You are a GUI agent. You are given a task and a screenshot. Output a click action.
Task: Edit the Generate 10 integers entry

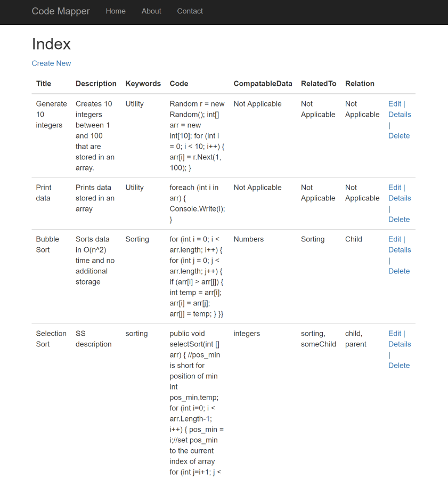tap(395, 104)
